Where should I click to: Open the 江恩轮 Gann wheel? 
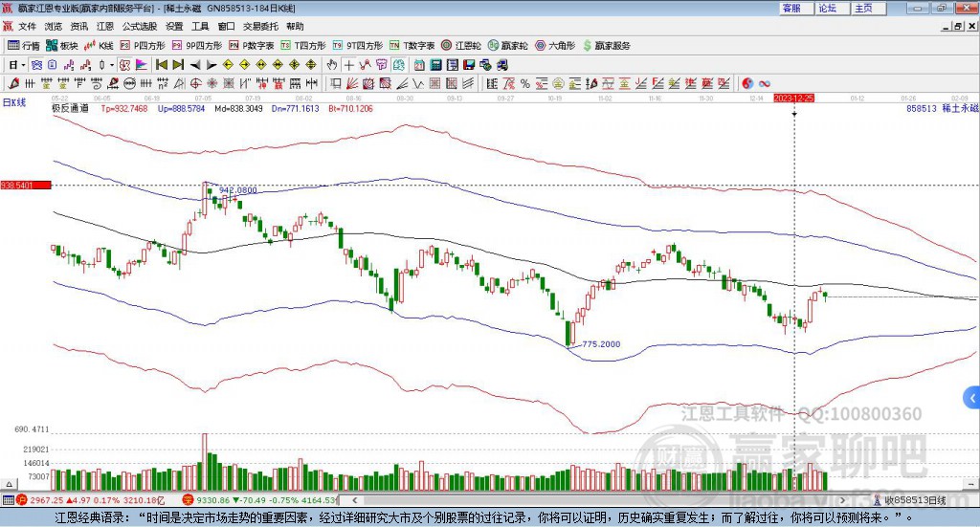[x=461, y=46]
